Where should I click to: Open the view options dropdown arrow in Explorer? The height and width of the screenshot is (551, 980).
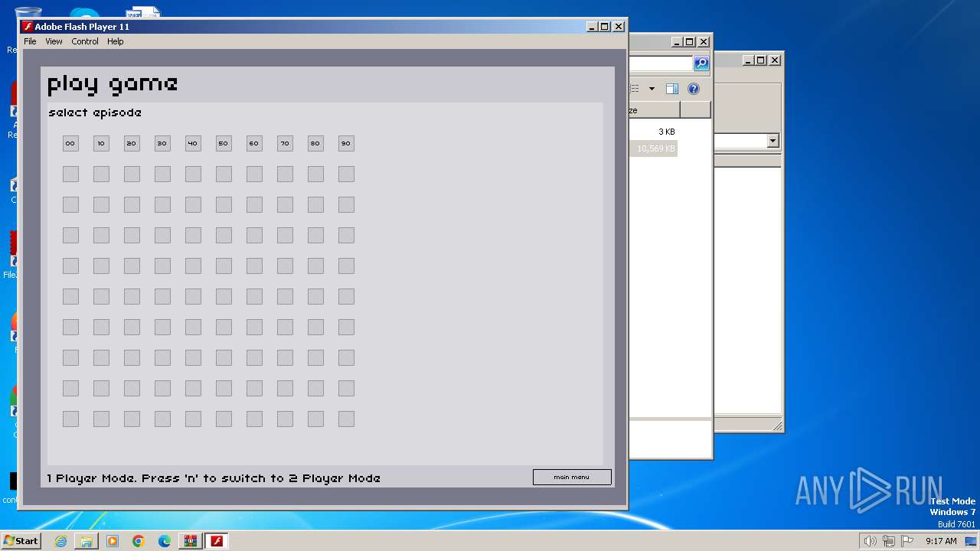652,89
